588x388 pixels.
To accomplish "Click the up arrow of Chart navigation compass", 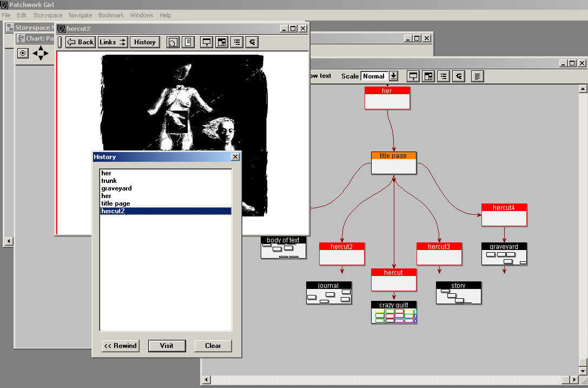I will [x=41, y=48].
